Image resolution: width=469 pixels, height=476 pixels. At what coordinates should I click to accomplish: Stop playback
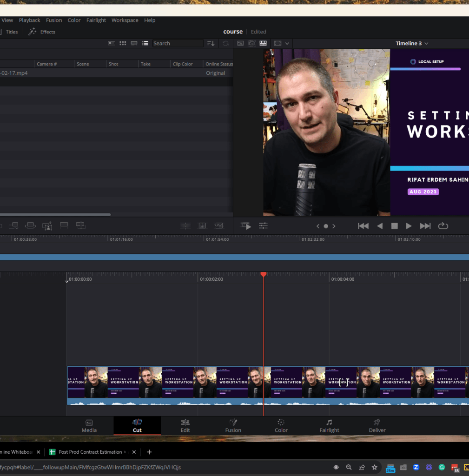point(394,226)
